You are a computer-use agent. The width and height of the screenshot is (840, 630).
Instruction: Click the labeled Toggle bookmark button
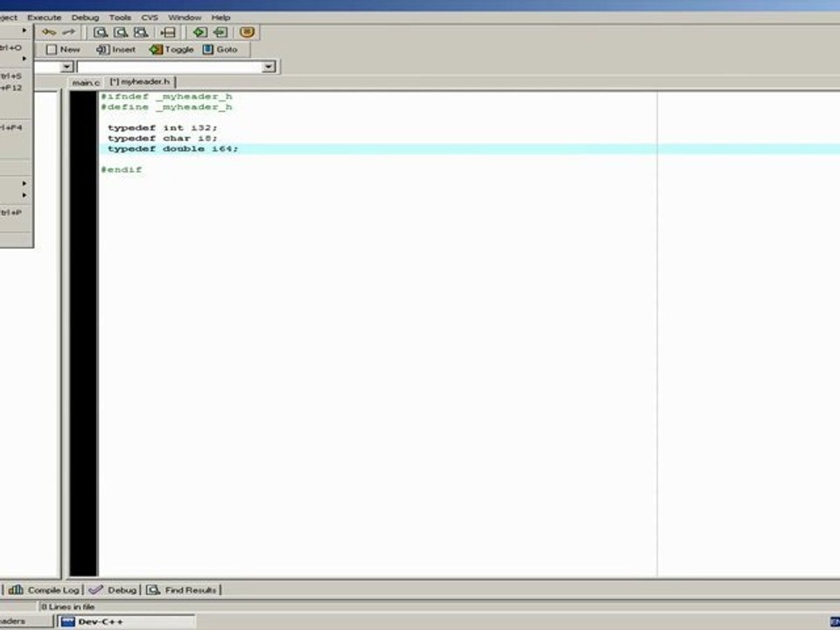(171, 49)
